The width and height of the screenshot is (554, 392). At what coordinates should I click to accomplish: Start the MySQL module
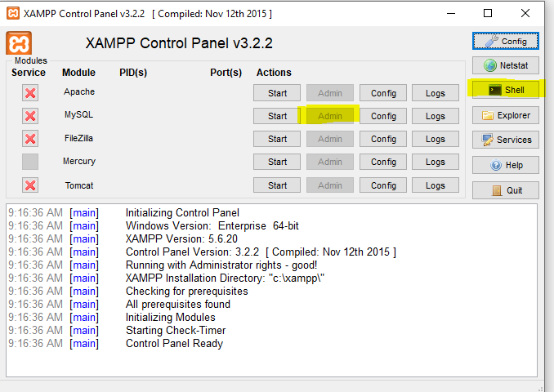coord(277,116)
